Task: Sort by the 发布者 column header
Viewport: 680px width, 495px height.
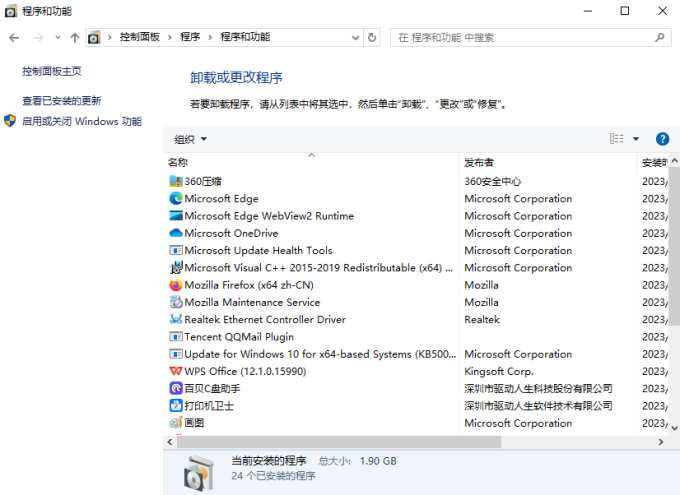Action: pos(547,162)
